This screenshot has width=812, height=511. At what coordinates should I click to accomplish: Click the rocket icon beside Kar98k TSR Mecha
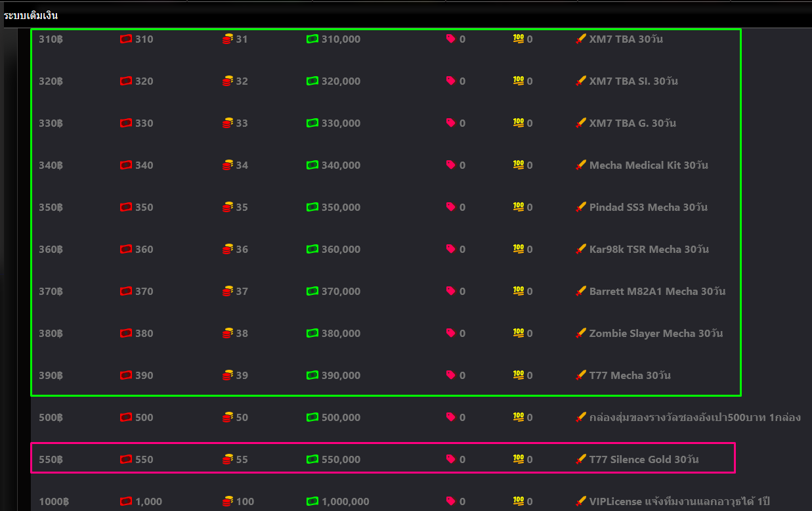click(x=580, y=249)
